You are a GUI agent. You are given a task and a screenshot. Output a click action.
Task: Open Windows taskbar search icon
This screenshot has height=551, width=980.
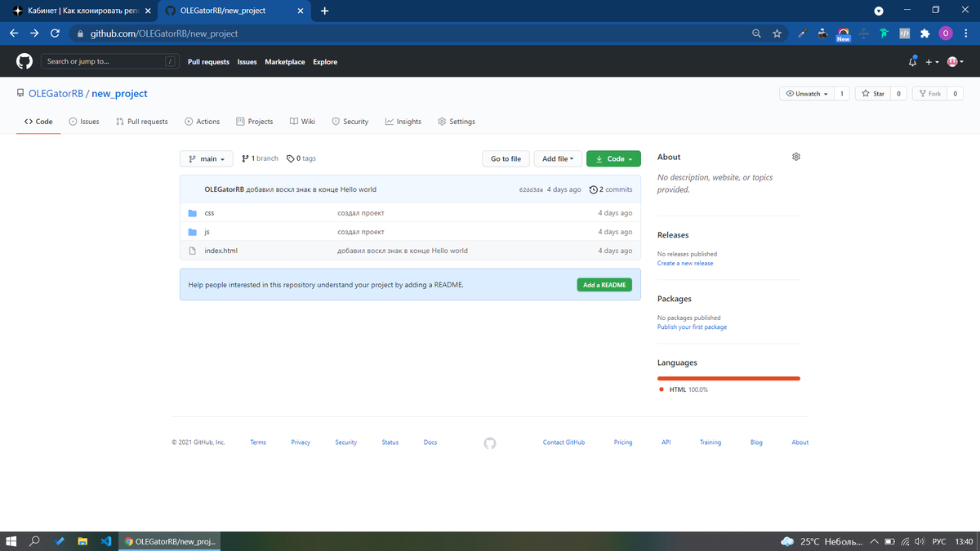(x=35, y=541)
